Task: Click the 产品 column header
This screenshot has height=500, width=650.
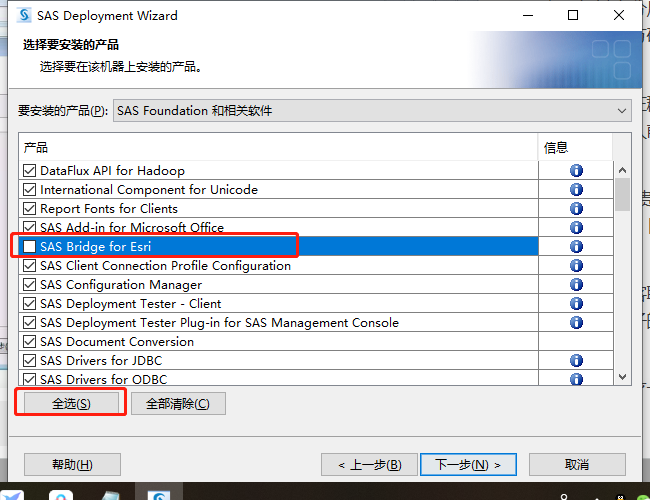Action: 278,147
